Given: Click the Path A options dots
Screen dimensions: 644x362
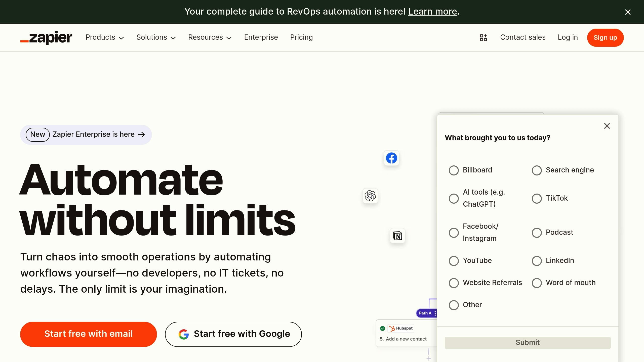Looking at the screenshot, I should (x=435, y=313).
